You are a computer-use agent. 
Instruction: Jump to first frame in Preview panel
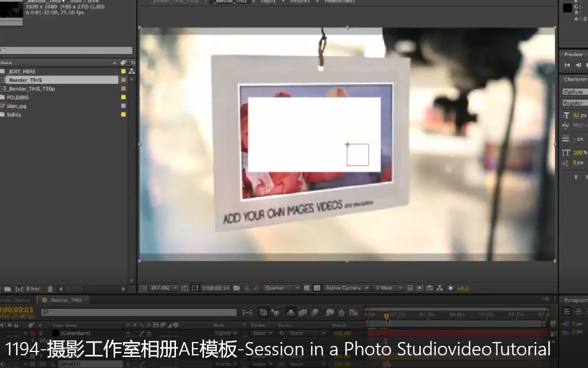pos(568,65)
